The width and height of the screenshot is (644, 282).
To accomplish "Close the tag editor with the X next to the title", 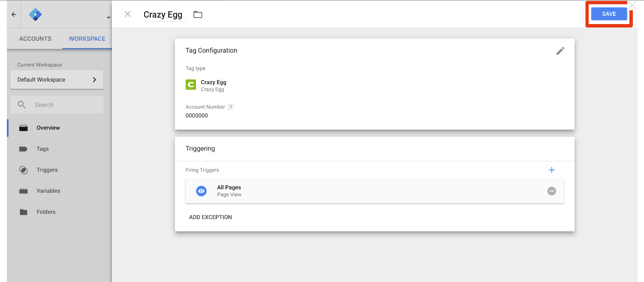I will click(x=128, y=14).
